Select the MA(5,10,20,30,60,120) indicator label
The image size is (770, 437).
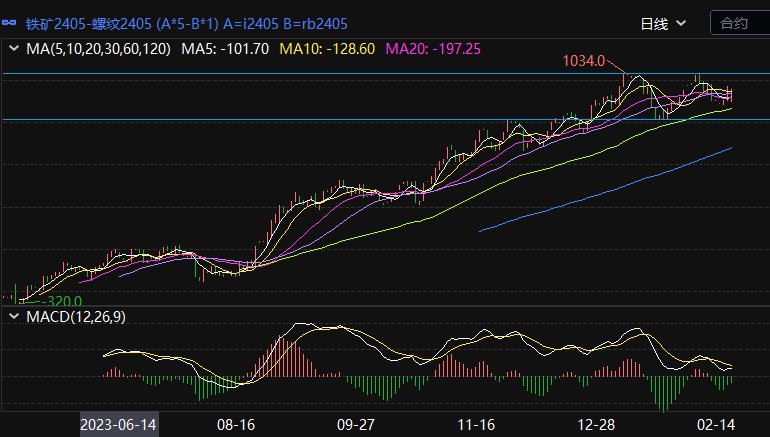point(98,48)
